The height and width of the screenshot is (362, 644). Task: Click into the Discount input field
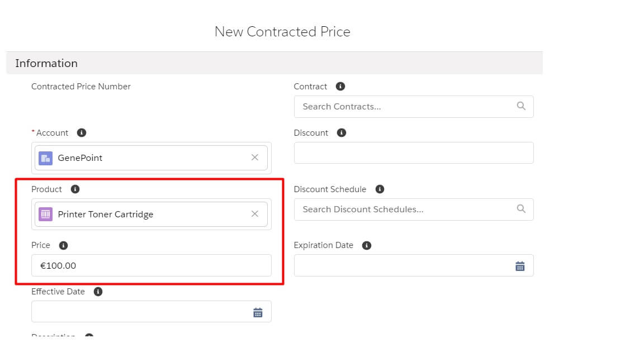point(414,153)
